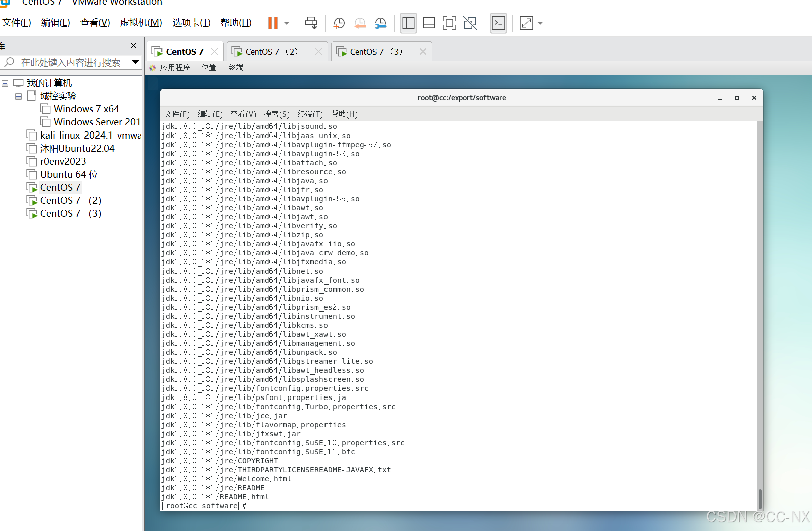Screen dimensions: 812x531
Task: Select CentOS 7 (3) in the library tree
Action: (65, 213)
